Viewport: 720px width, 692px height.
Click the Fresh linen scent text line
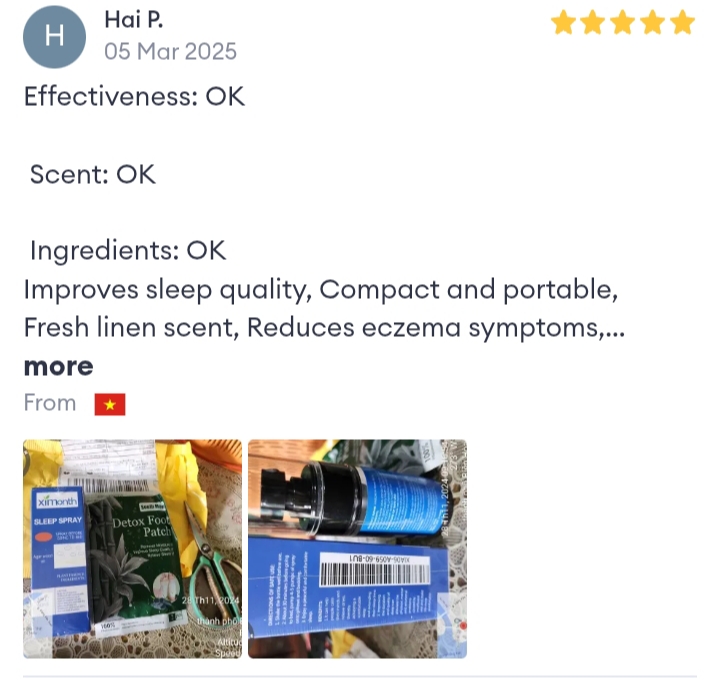(x=324, y=328)
